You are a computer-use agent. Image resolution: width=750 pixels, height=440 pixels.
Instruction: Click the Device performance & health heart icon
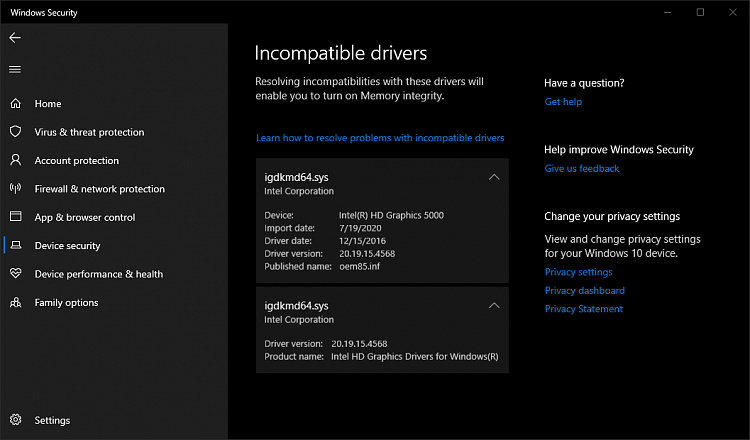(x=16, y=274)
